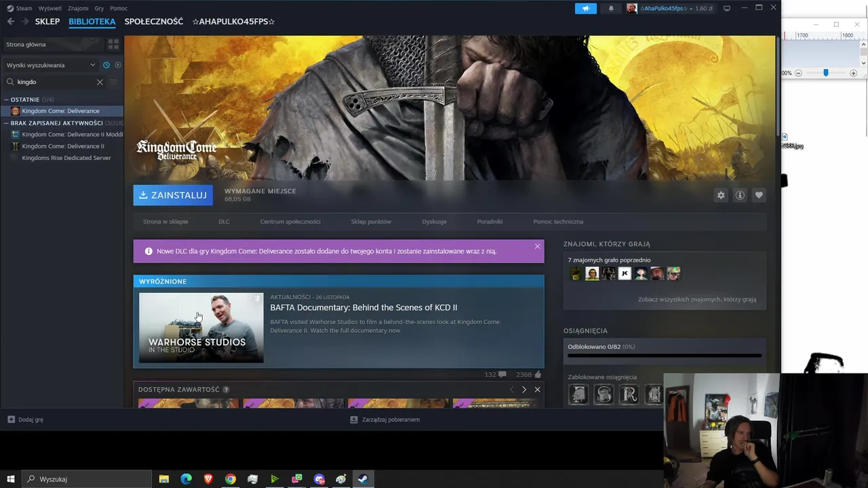This screenshot has width=868, height=488.
Task: Go back with the left navigation arrow
Action: (10, 22)
